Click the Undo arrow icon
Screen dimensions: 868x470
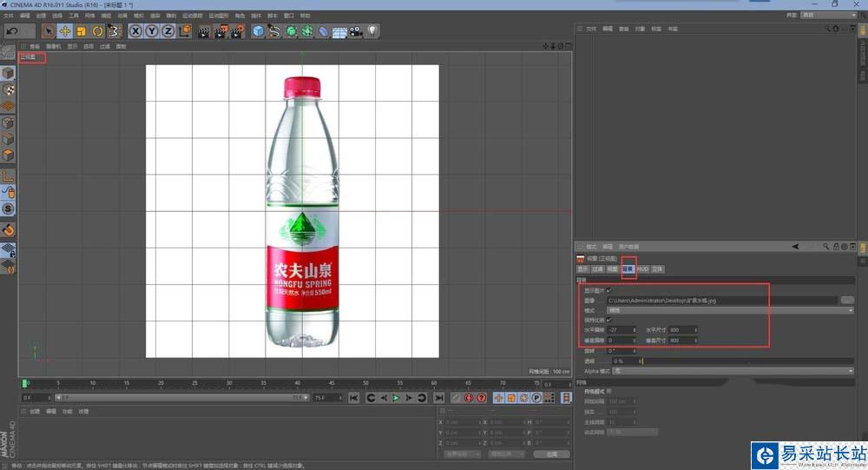[12, 31]
